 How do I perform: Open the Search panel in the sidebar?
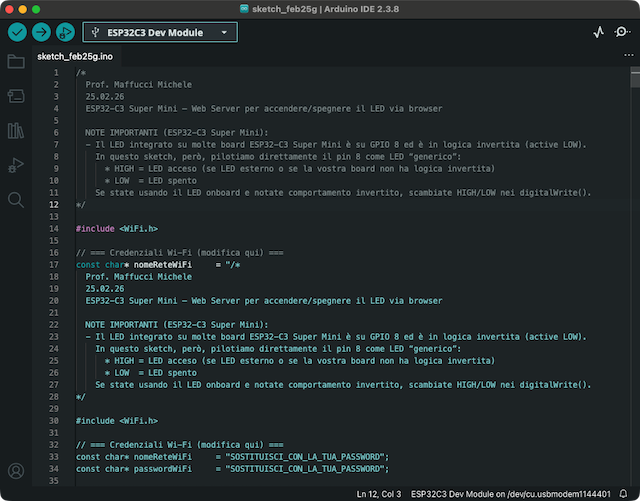click(16, 199)
